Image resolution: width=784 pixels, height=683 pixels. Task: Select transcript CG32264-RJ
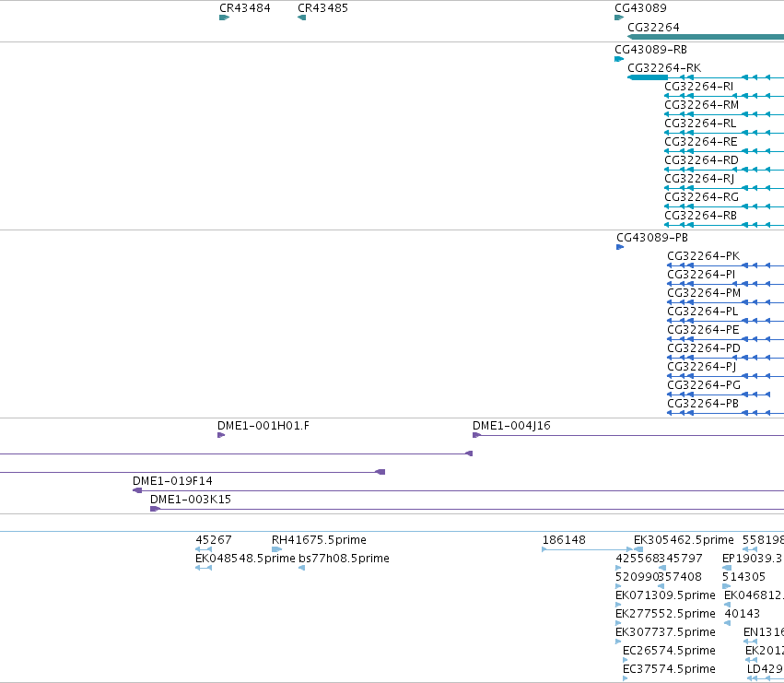pyautogui.click(x=699, y=179)
